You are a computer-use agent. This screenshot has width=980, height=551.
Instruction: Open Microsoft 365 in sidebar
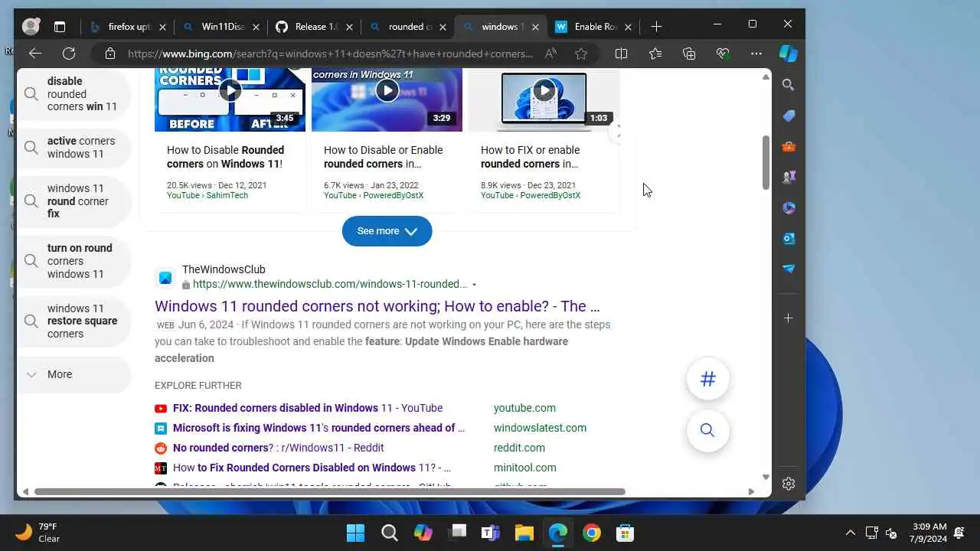point(789,207)
